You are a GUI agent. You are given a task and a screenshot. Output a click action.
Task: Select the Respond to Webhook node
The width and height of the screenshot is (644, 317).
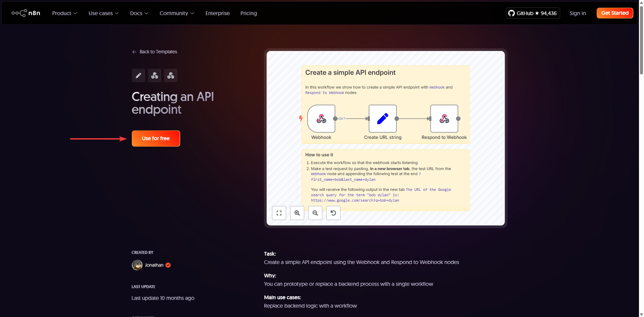click(x=444, y=118)
